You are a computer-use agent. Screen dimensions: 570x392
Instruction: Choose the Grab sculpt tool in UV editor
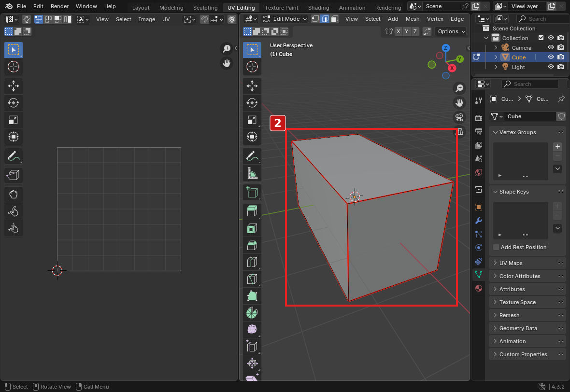tap(14, 195)
